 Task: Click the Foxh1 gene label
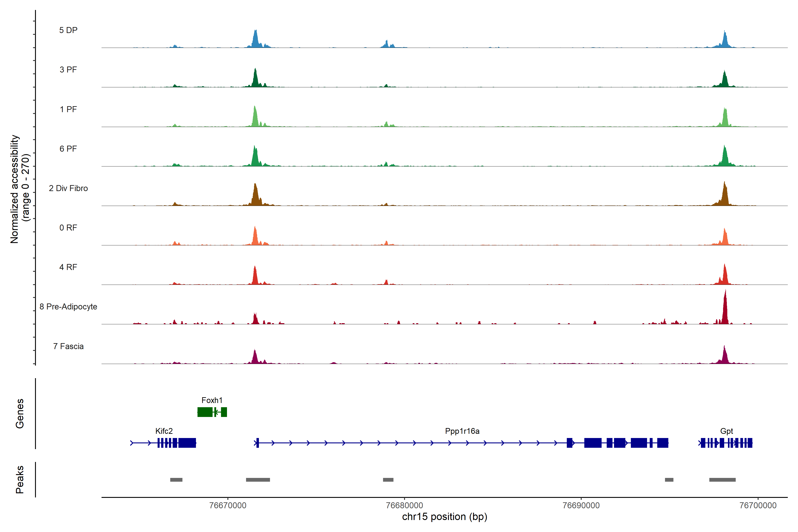pos(212,400)
